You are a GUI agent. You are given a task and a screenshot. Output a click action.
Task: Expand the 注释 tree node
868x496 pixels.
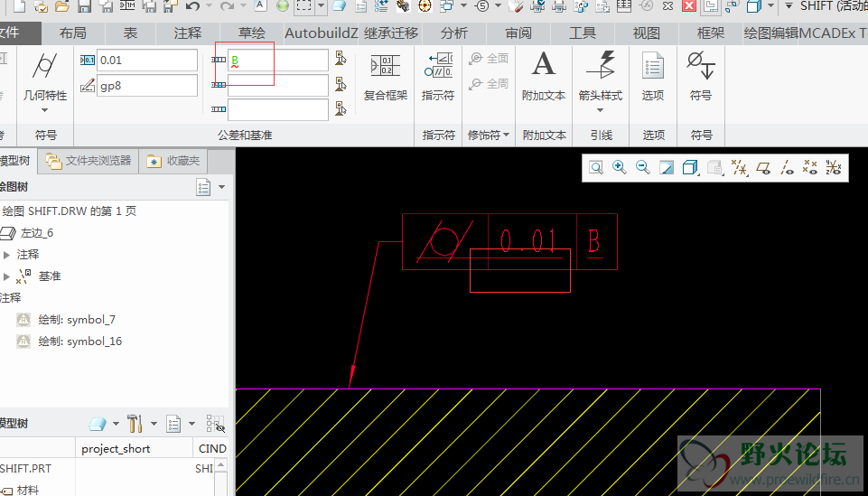tap(7, 255)
